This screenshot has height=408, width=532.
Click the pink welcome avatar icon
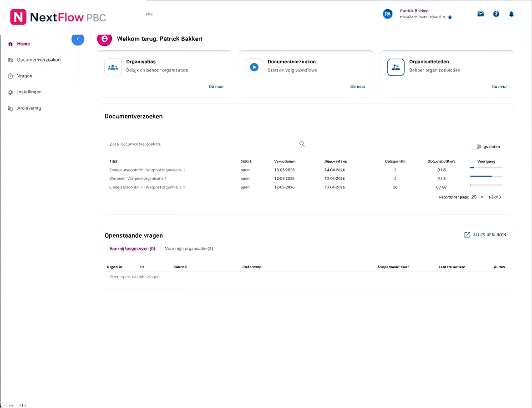(x=105, y=39)
